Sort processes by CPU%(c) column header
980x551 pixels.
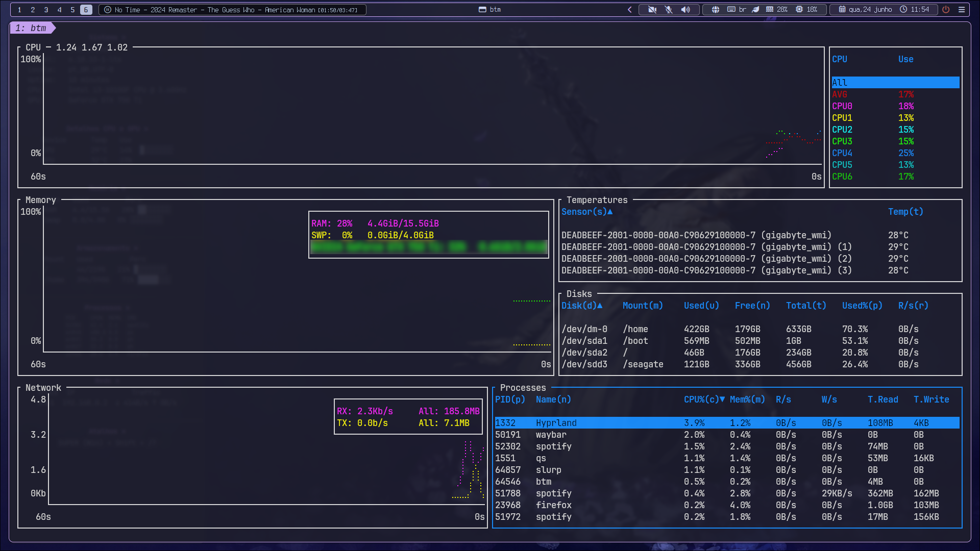[704, 399]
